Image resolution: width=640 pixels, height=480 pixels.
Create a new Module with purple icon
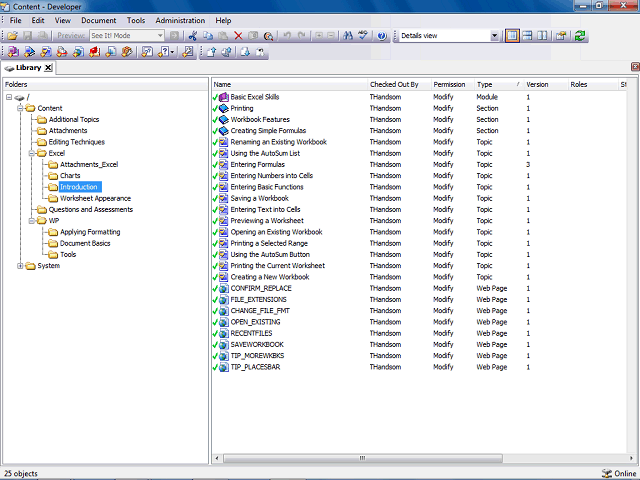click(x=13, y=52)
